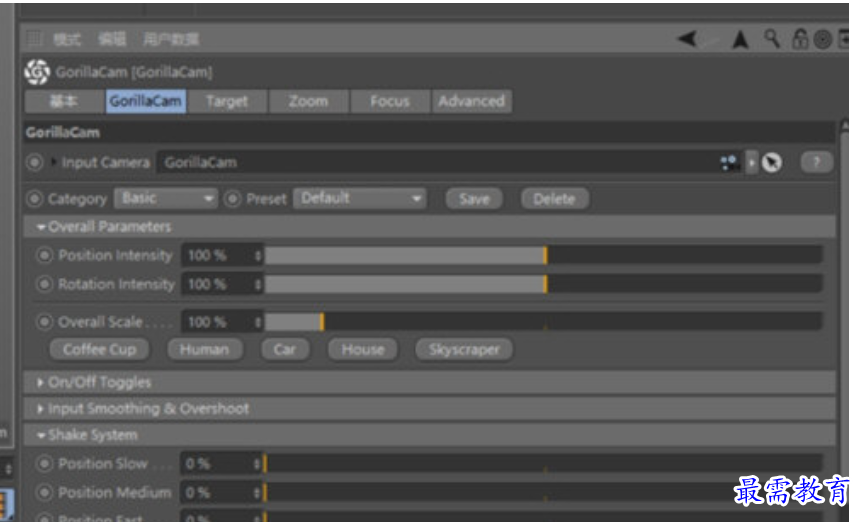858x522 pixels.
Task: Apply the Skyscraper scale preset
Action: point(464,349)
